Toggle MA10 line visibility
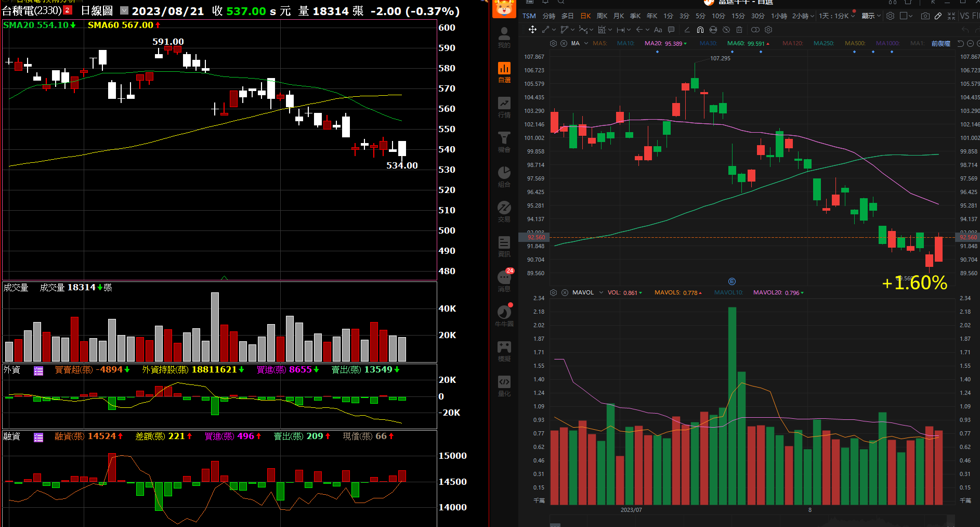This screenshot has height=527, width=980. pyautogui.click(x=626, y=43)
